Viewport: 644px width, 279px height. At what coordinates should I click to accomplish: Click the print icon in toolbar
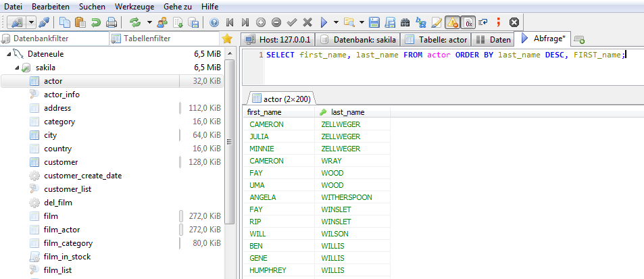(112, 22)
